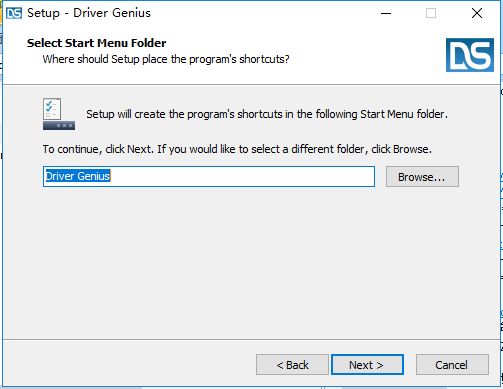Open the DS system menu icon in title bar

pyautogui.click(x=14, y=13)
